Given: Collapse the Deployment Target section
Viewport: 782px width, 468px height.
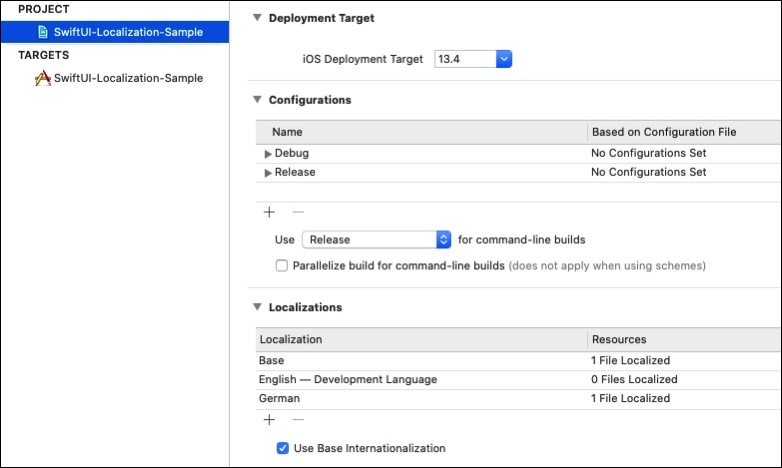Looking at the screenshot, I should [257, 18].
